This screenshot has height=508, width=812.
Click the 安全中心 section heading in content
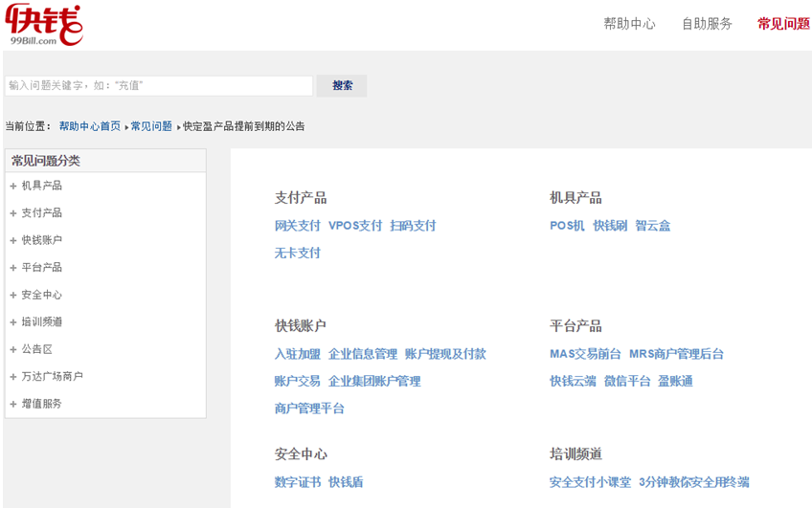pos(301,454)
